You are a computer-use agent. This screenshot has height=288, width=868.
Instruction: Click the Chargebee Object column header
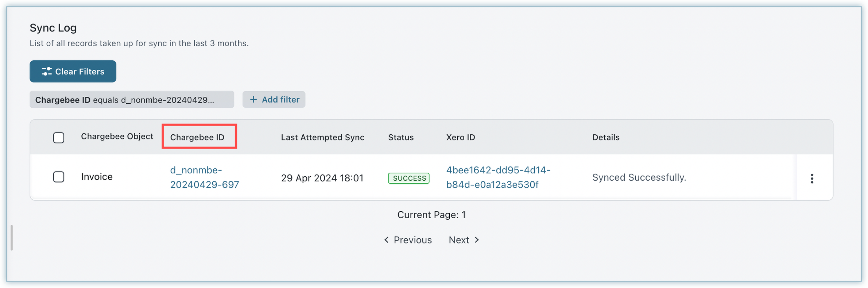pos(117,137)
